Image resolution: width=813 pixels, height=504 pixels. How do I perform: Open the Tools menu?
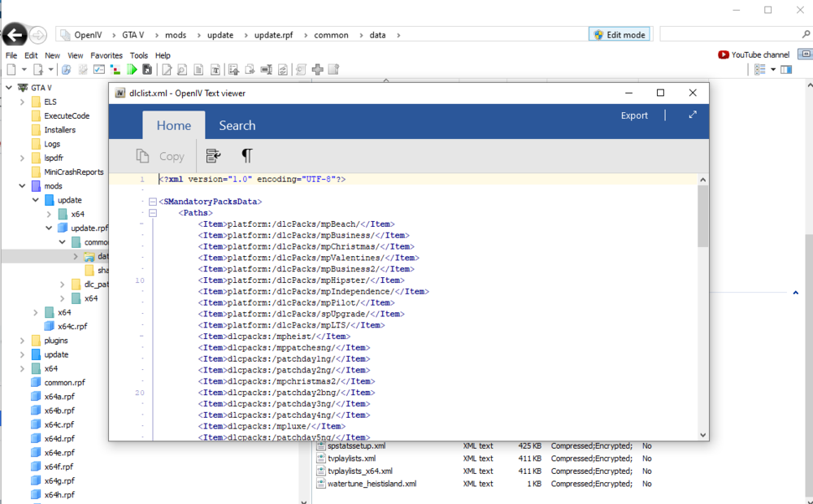[x=138, y=54]
